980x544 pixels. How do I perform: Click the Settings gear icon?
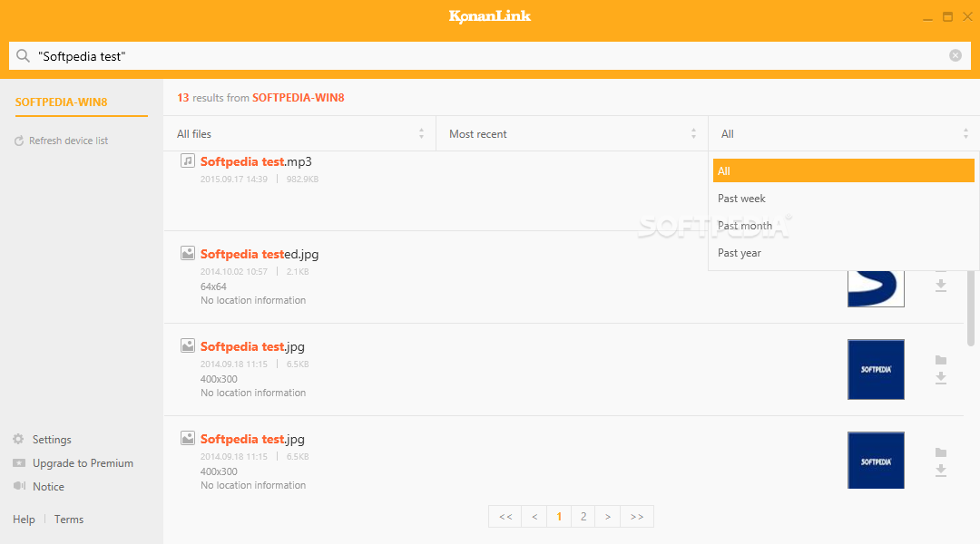19,439
